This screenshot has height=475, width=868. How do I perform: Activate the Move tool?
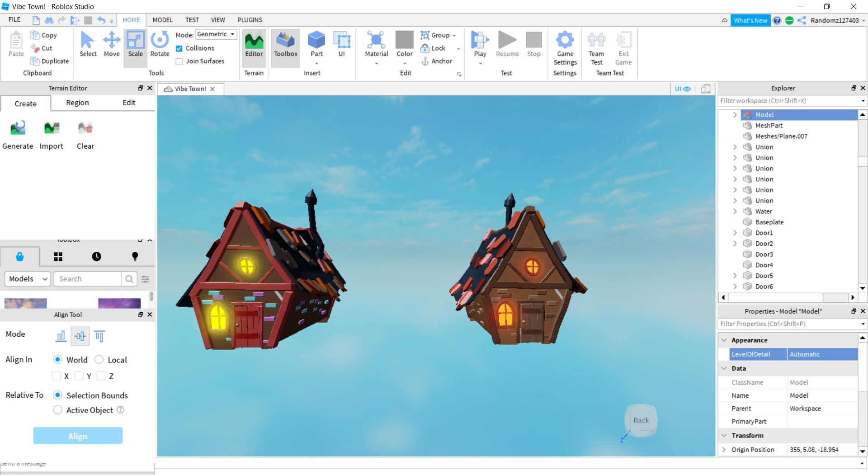pyautogui.click(x=112, y=44)
